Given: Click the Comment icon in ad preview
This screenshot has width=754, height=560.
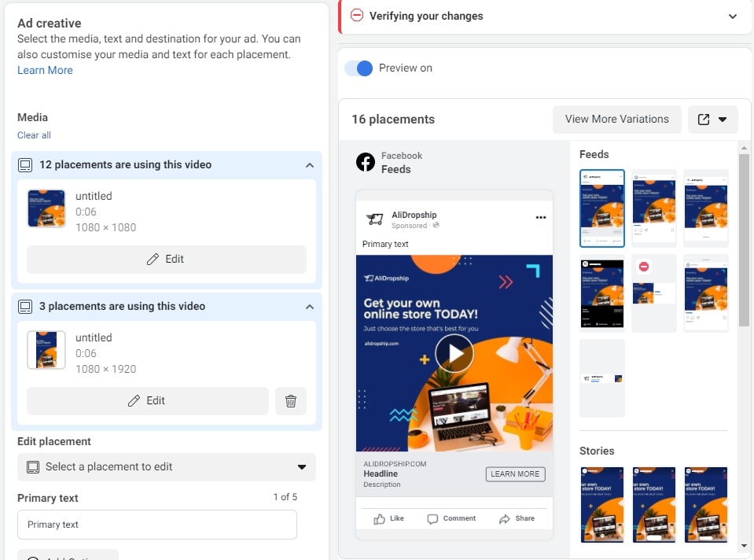Looking at the screenshot, I should 432,519.
